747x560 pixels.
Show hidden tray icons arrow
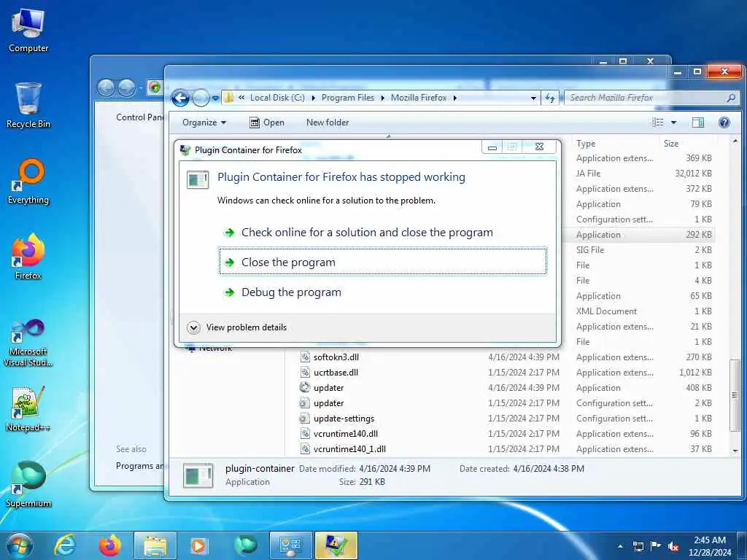tap(620, 546)
